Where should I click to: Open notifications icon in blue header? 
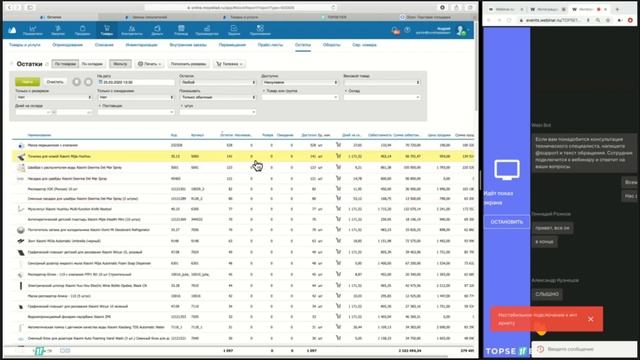(395, 30)
